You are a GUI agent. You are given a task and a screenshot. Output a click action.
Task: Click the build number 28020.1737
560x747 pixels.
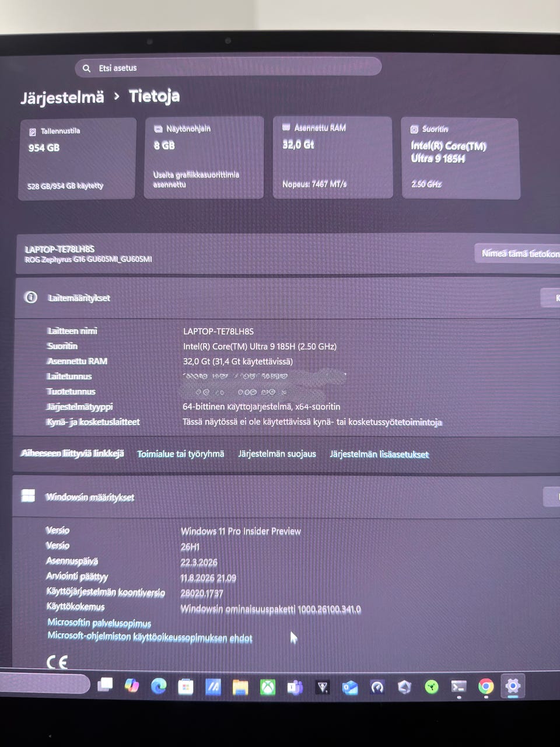(202, 594)
